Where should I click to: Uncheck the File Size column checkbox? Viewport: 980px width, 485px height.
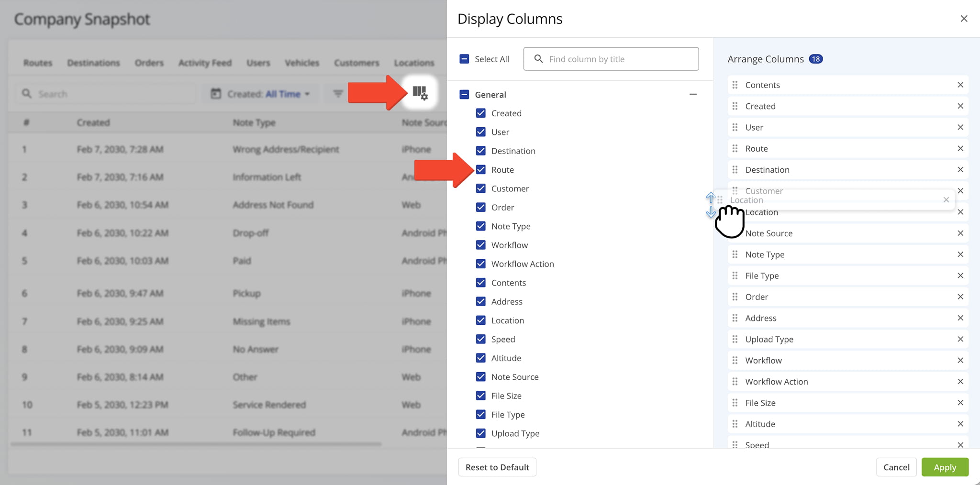pos(481,396)
